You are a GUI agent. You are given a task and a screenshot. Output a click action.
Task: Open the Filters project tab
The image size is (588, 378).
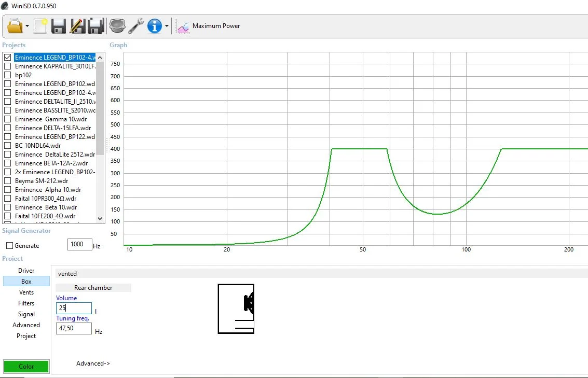(x=26, y=303)
